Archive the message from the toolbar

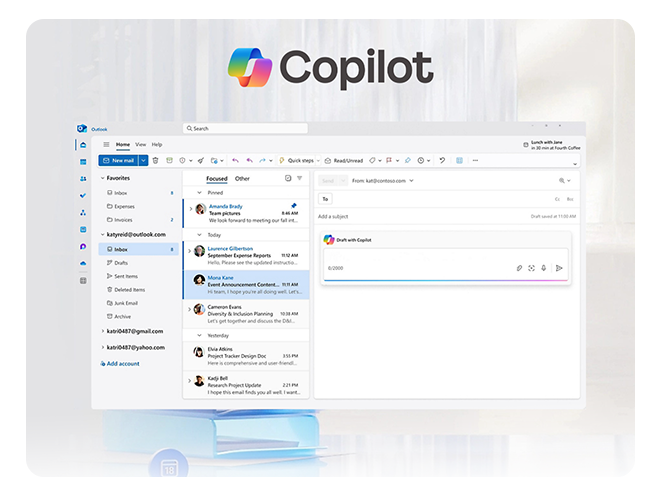tap(169, 160)
